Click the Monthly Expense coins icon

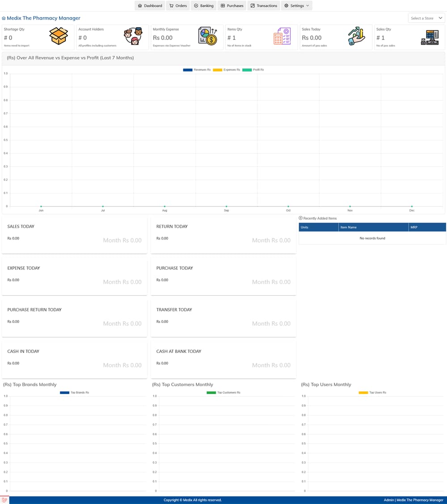coord(207,36)
